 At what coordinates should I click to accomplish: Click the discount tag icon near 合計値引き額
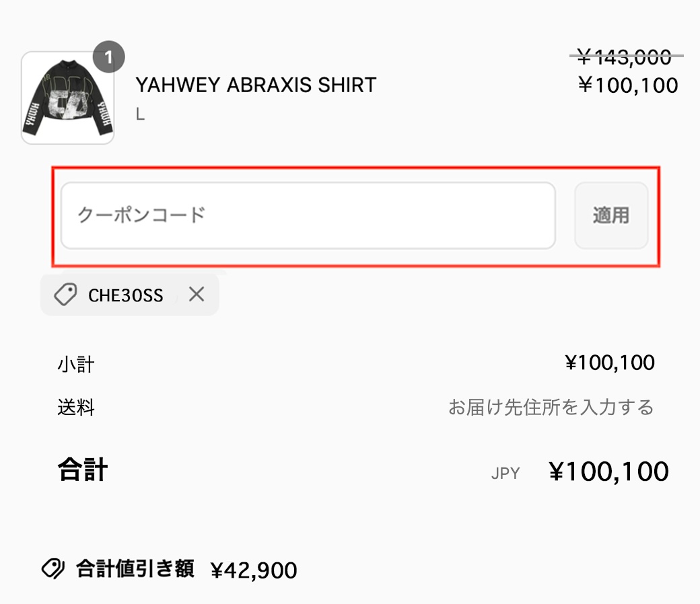(53, 570)
